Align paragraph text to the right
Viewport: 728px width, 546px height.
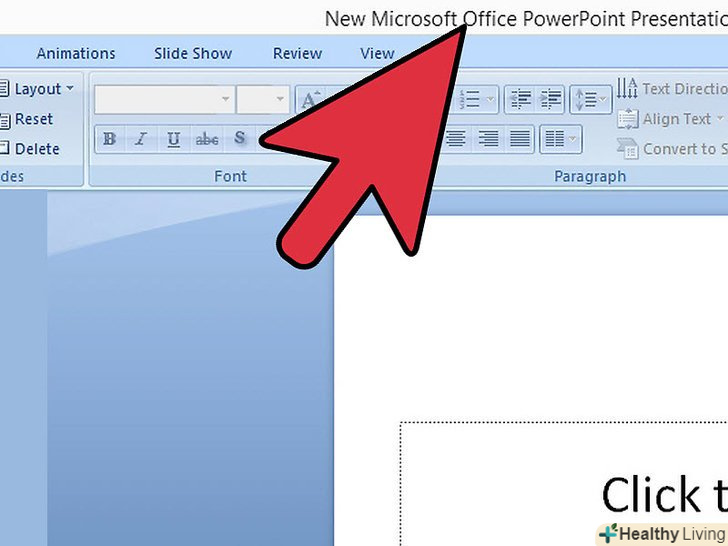(x=488, y=139)
